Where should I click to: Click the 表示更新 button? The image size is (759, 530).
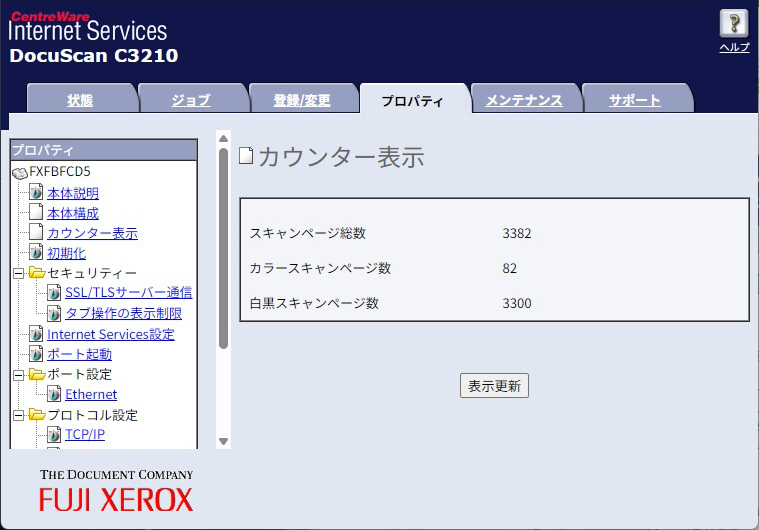[494, 386]
